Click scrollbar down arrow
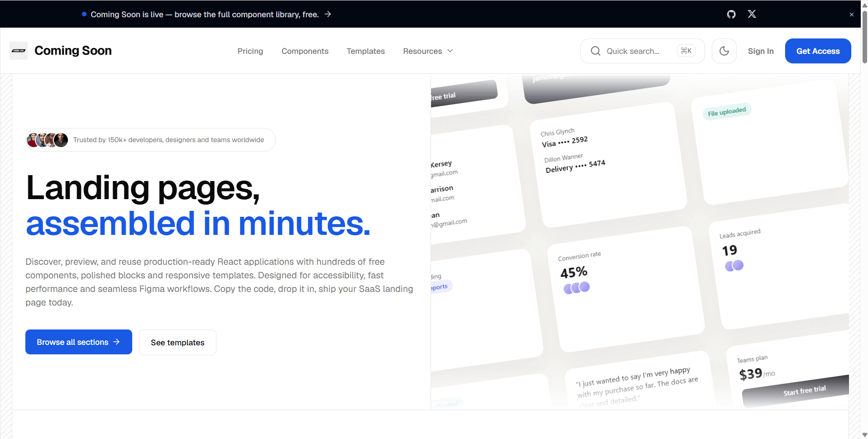This screenshot has height=439, width=868. pyautogui.click(x=864, y=435)
